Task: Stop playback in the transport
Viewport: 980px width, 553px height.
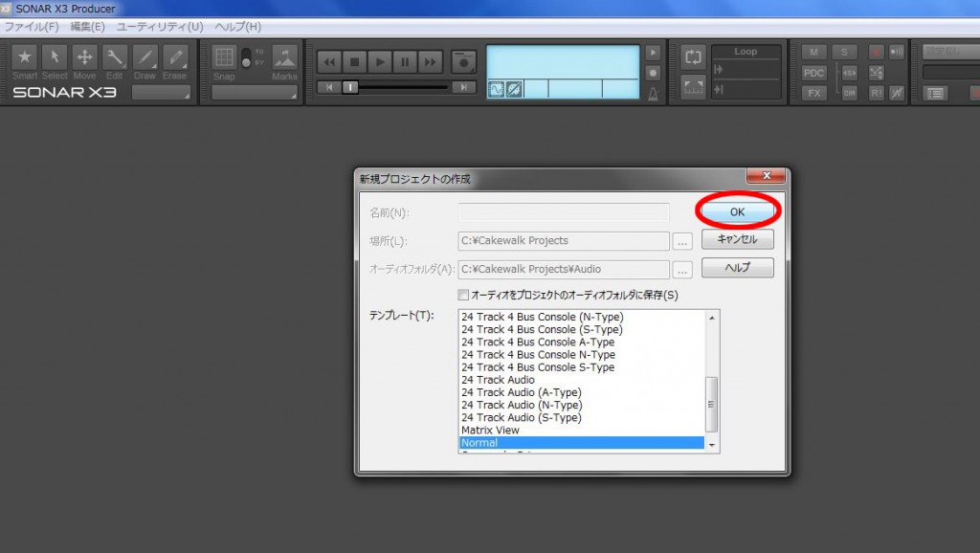Action: (354, 62)
